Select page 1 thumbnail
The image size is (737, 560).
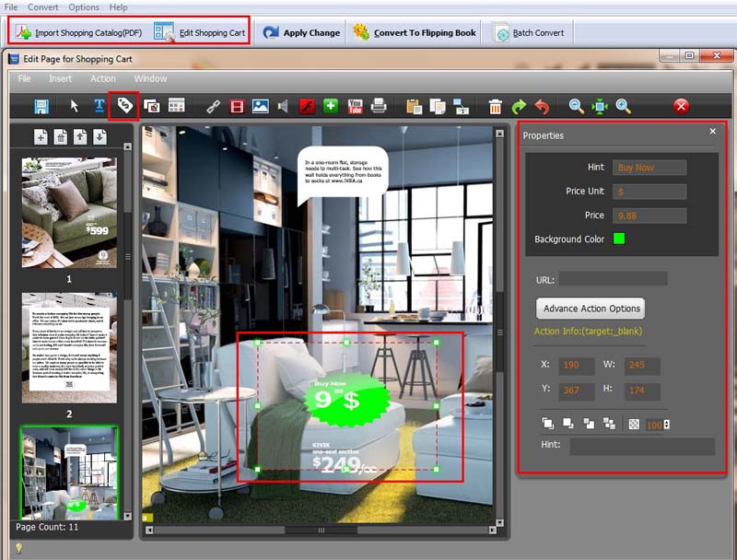click(69, 213)
